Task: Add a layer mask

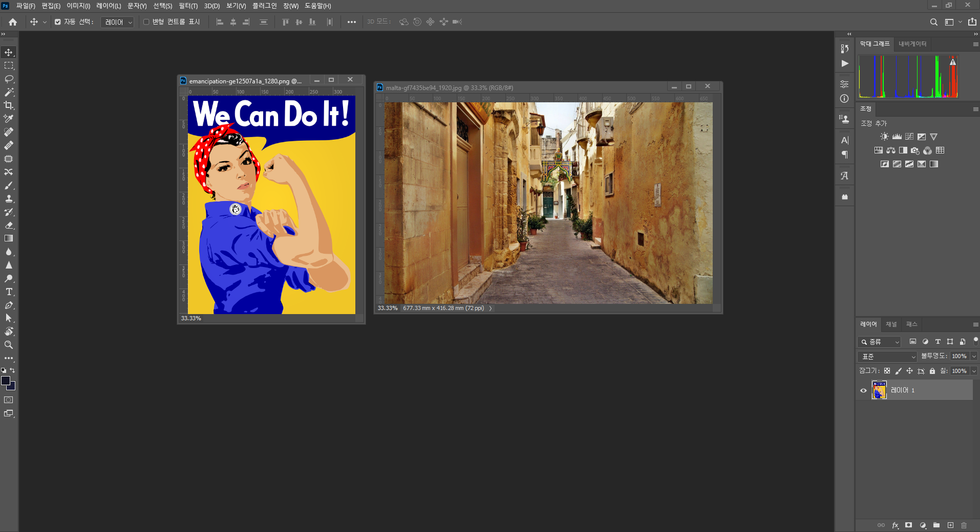Action: click(909, 525)
